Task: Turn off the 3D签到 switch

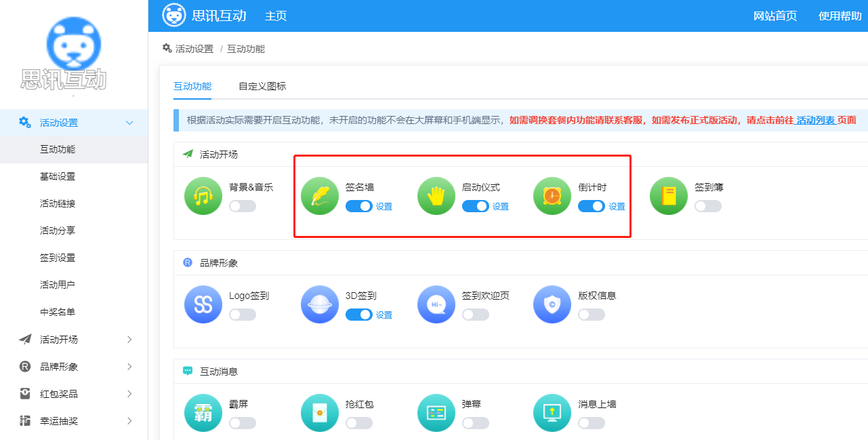Action: pos(359,315)
